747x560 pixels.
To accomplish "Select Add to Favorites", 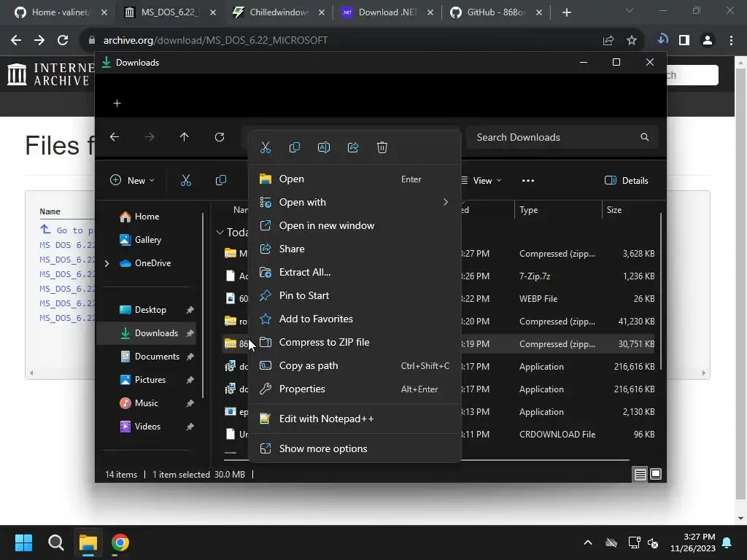I will [355, 319].
